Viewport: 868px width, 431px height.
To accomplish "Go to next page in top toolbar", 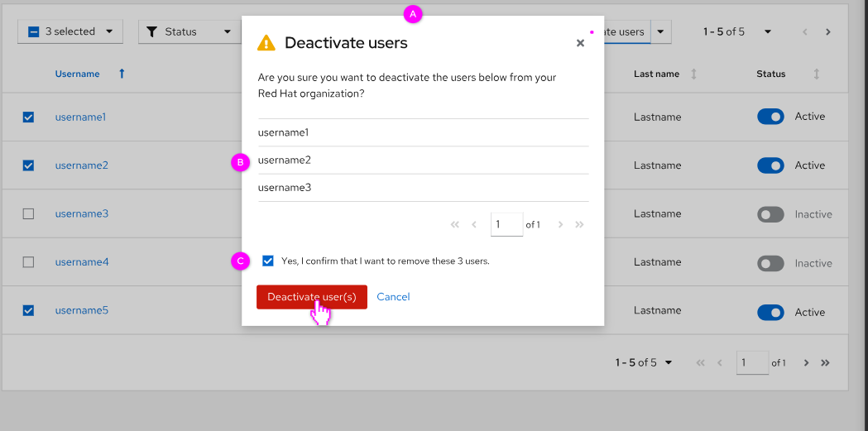I will (x=828, y=32).
